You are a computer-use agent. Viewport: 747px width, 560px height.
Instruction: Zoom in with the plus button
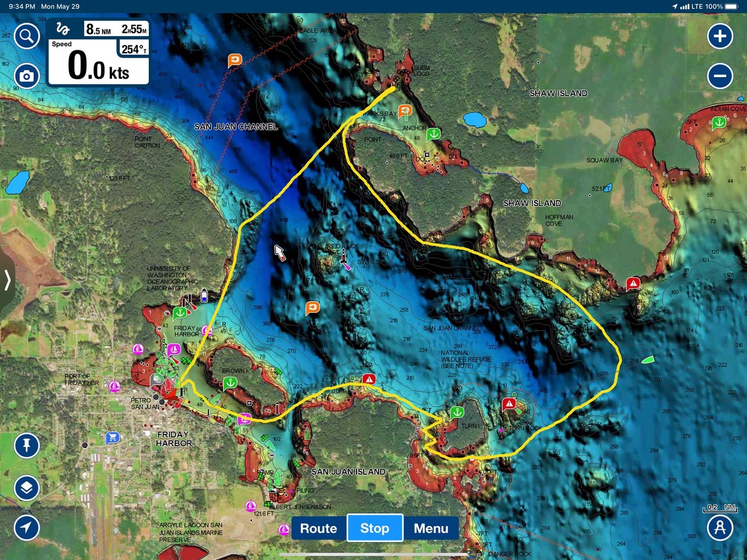coord(720,36)
